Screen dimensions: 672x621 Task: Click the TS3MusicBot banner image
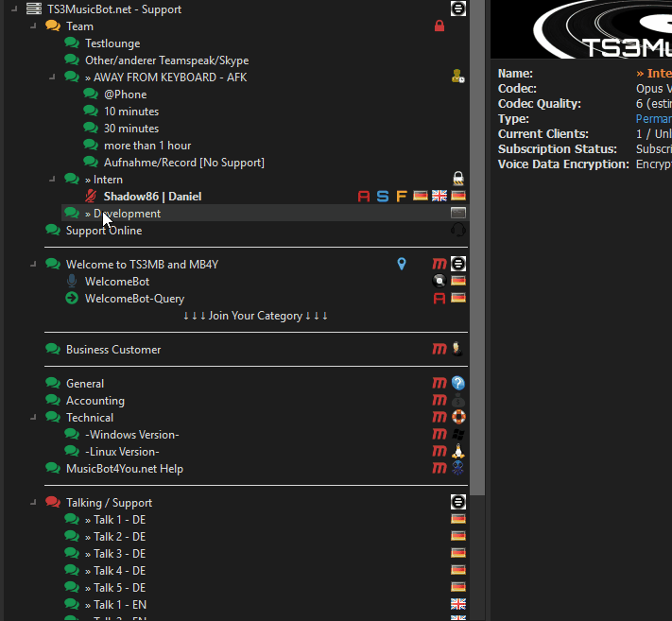coord(581,29)
